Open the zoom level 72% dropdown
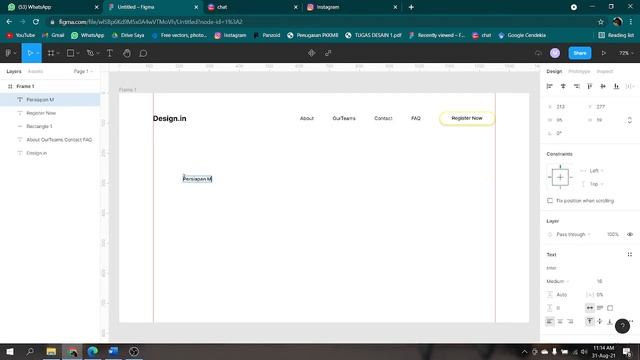This screenshot has height=360, width=640. (x=626, y=53)
